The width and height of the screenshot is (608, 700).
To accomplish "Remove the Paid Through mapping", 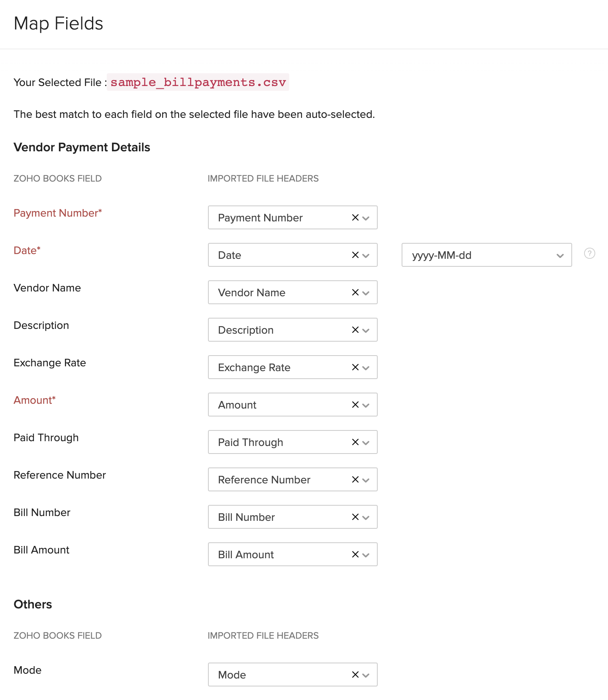I will pyautogui.click(x=355, y=442).
